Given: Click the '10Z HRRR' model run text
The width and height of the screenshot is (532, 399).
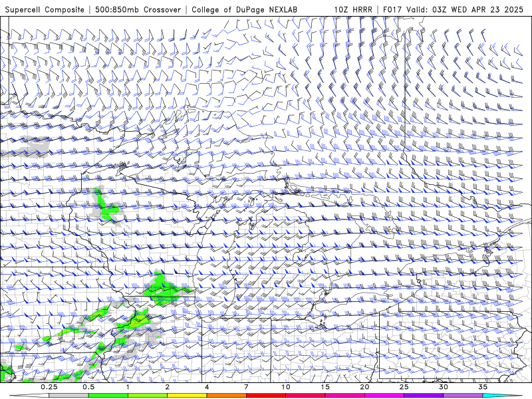Looking at the screenshot, I should 353,10.
